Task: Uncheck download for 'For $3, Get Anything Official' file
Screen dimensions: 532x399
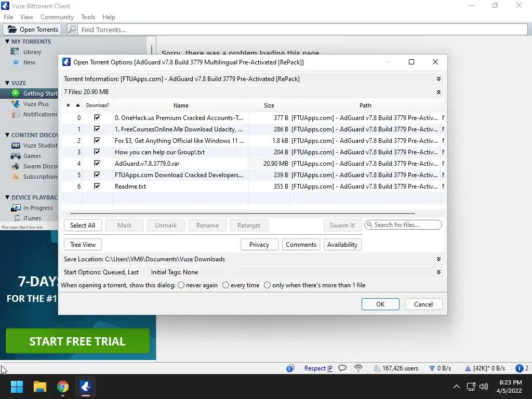Action: tap(97, 140)
